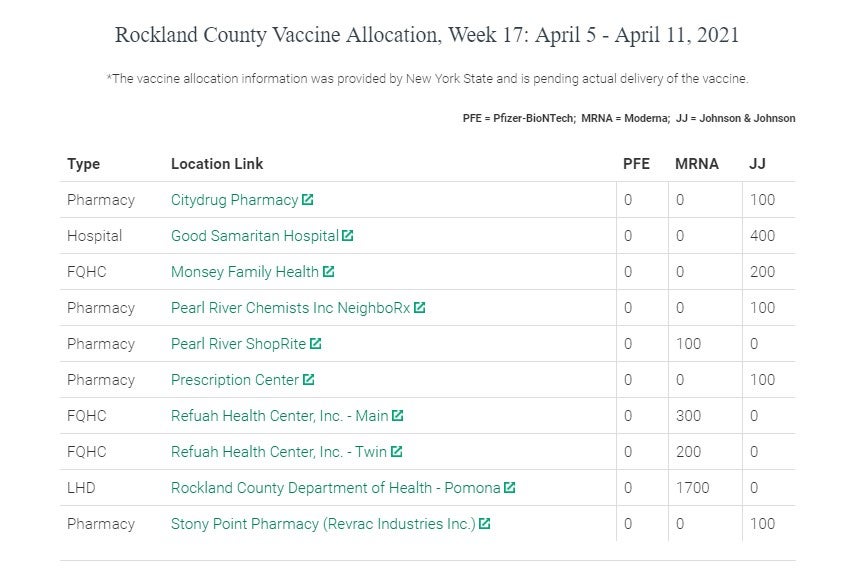Open Refuah Health Center, Inc. - Twin link
This screenshot has height=585, width=859.
(x=278, y=452)
